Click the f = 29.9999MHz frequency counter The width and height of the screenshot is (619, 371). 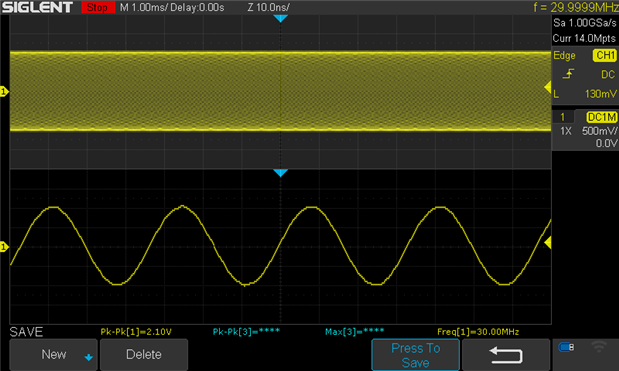click(576, 7)
